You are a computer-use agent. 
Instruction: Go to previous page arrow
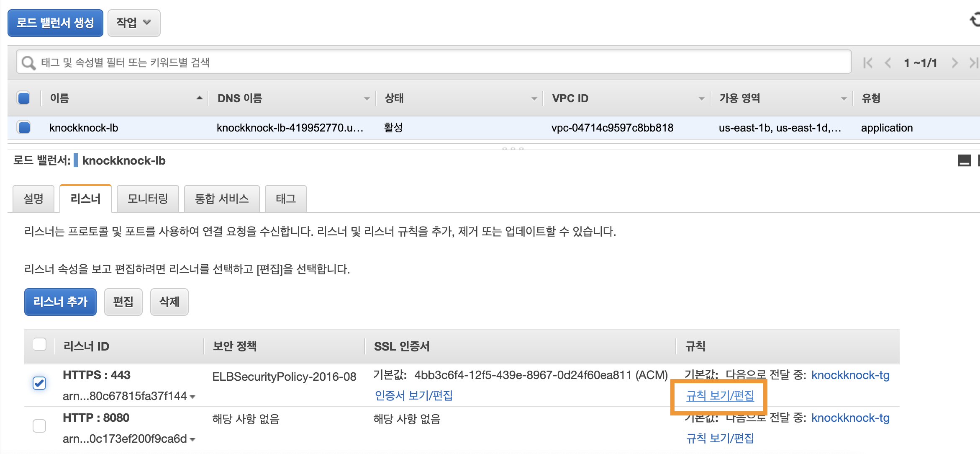pos(888,63)
